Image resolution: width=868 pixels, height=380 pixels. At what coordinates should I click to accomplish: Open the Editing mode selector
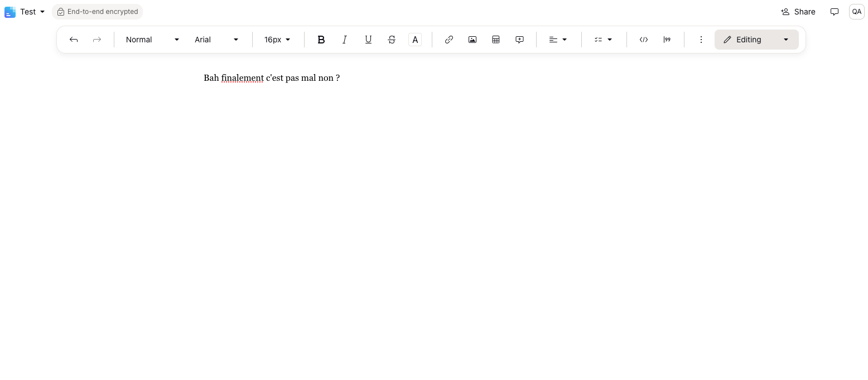pos(756,40)
